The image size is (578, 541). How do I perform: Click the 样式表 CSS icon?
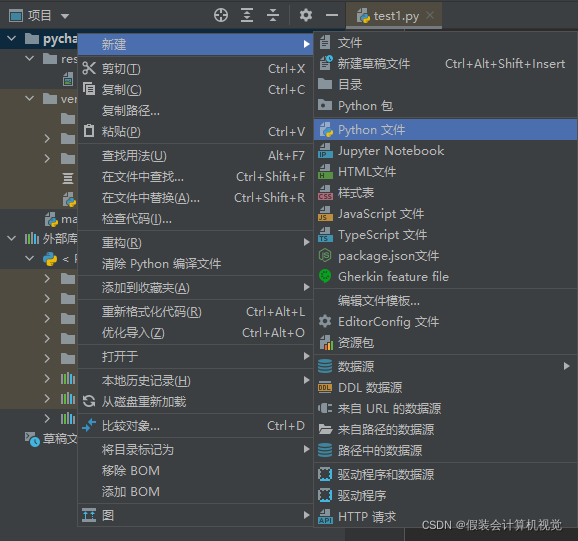[325, 193]
